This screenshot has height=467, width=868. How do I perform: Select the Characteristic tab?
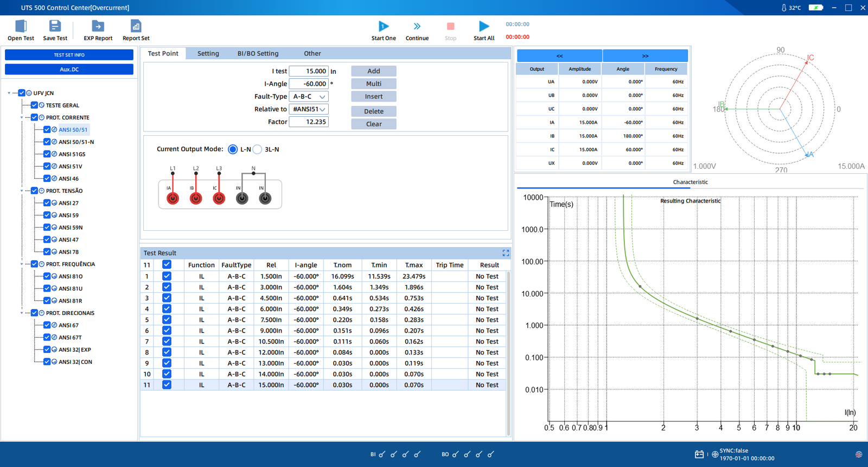(x=690, y=182)
